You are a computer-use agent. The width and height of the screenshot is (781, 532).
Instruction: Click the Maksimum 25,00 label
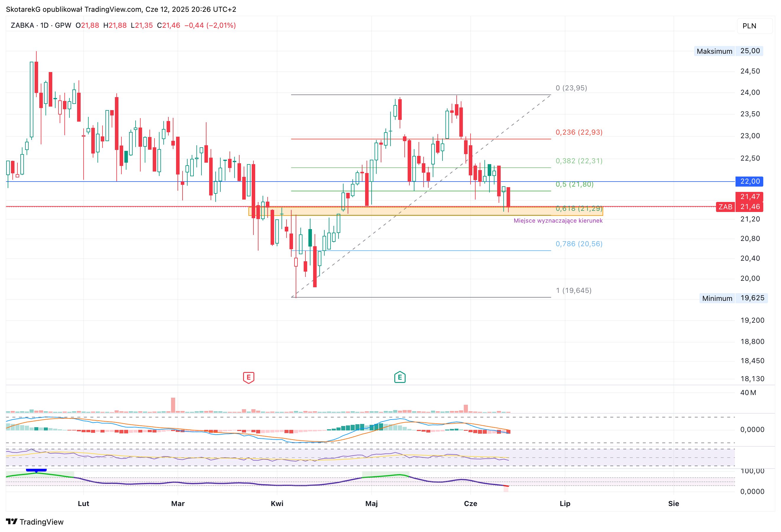[729, 51]
